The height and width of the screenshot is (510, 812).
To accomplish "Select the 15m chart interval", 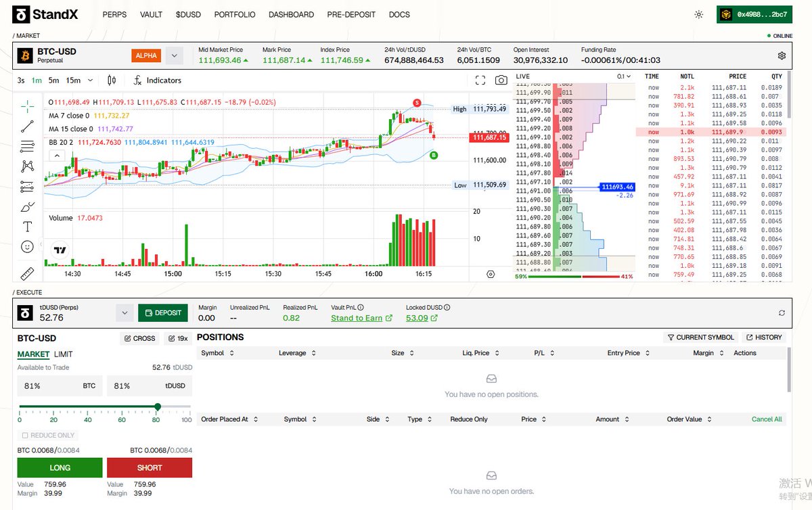I will [73, 80].
